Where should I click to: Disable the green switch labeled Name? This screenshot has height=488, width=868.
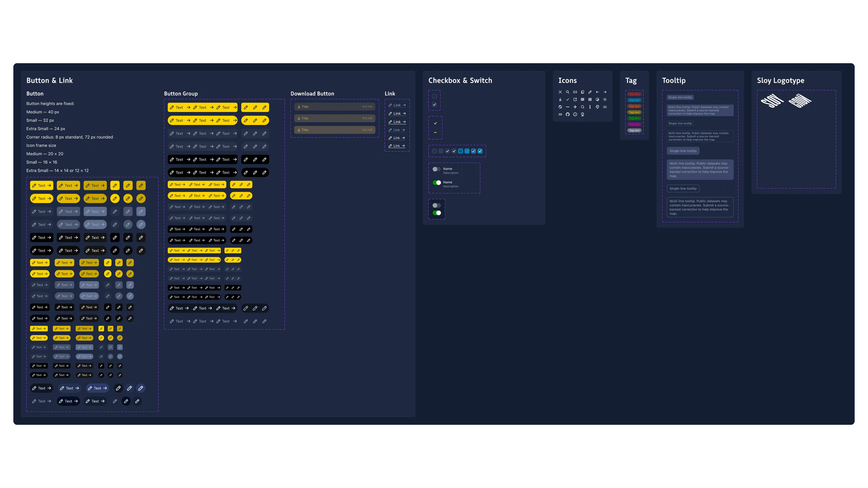437,183
